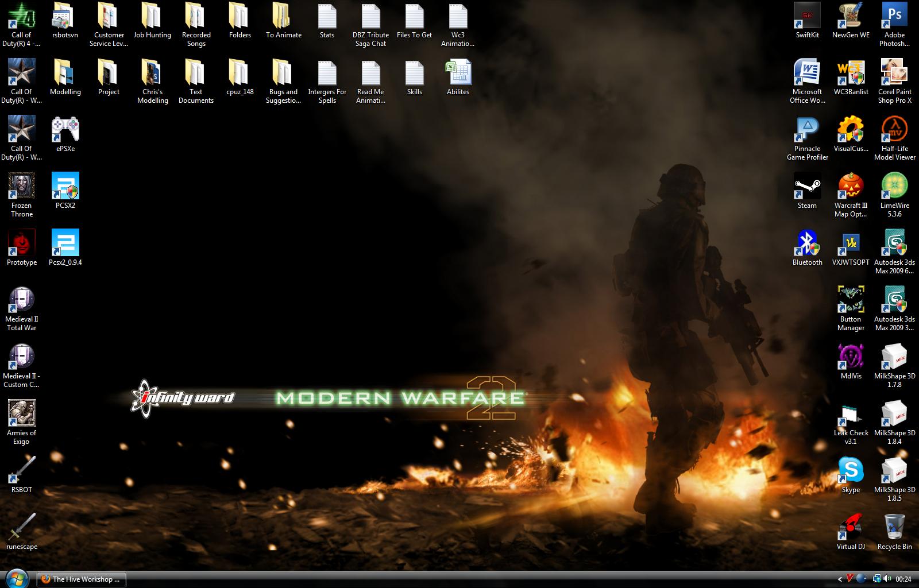Screen dimensions: 919x588
Task: Select the Bugs and Suggestio... folder
Action: (x=283, y=82)
